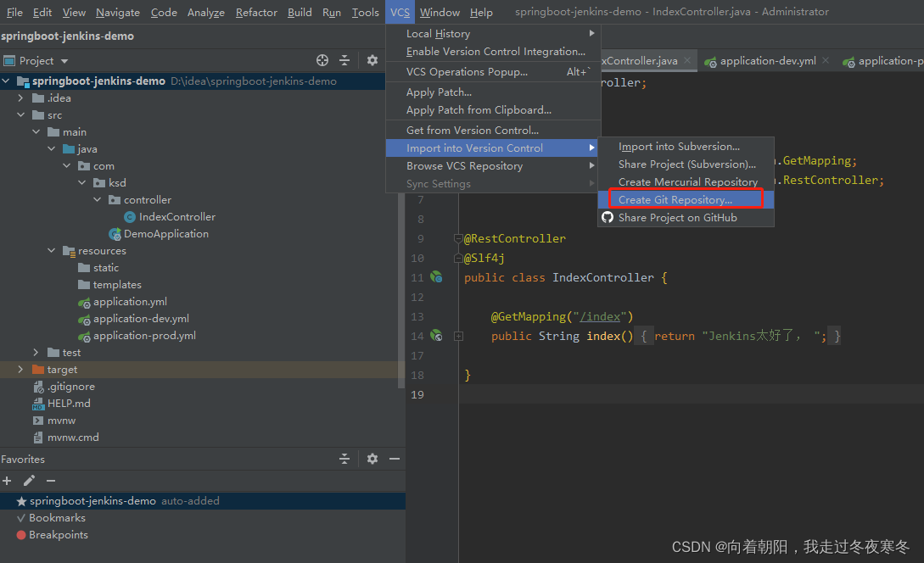Select Share Project (Subversion)... entry

click(x=686, y=164)
